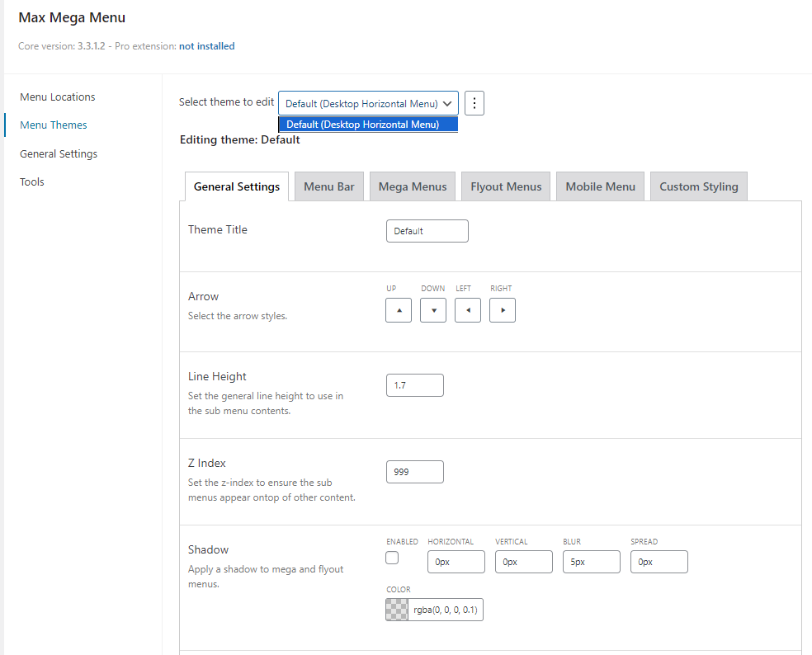The image size is (812, 655).
Task: Go to the Mobile Menu tab
Action: point(600,186)
